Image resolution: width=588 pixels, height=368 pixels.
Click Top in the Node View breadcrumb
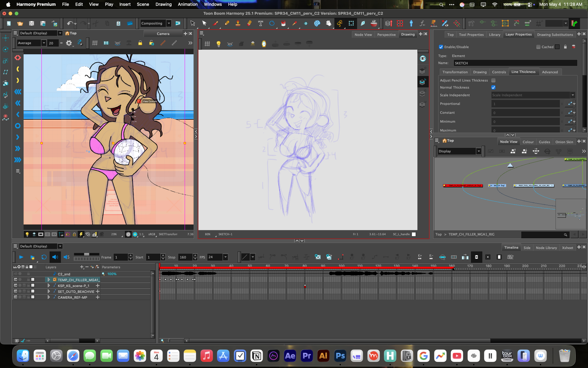(439, 235)
